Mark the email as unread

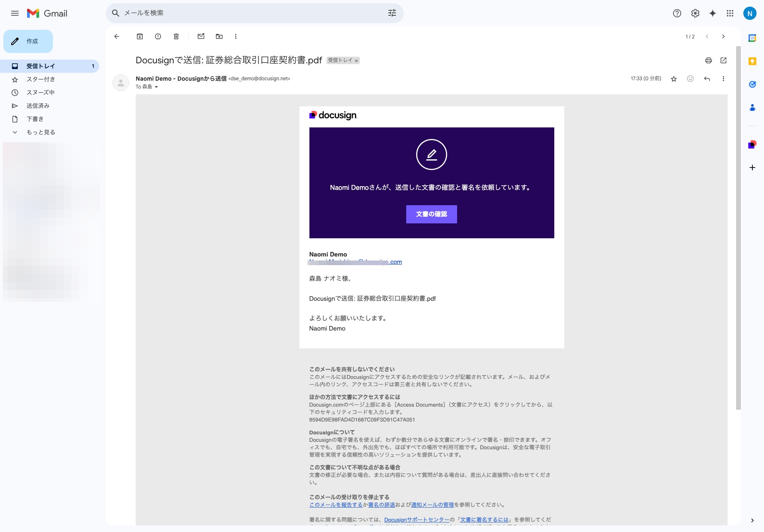[x=201, y=36]
